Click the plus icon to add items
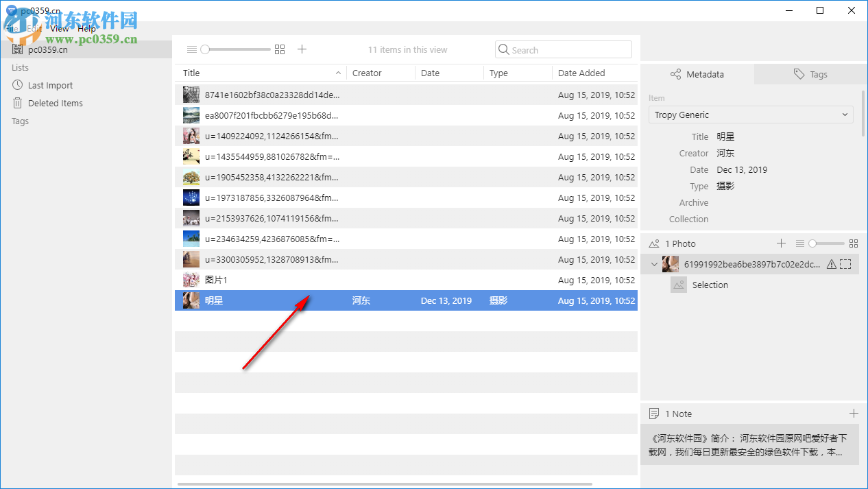Screen dimensions: 868x489 click(x=302, y=49)
